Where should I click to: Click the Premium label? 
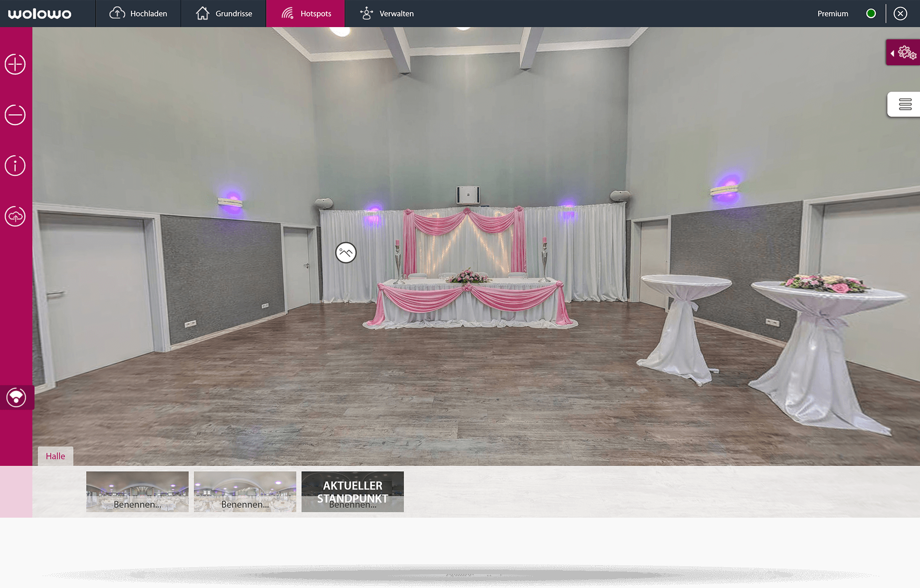coord(832,13)
